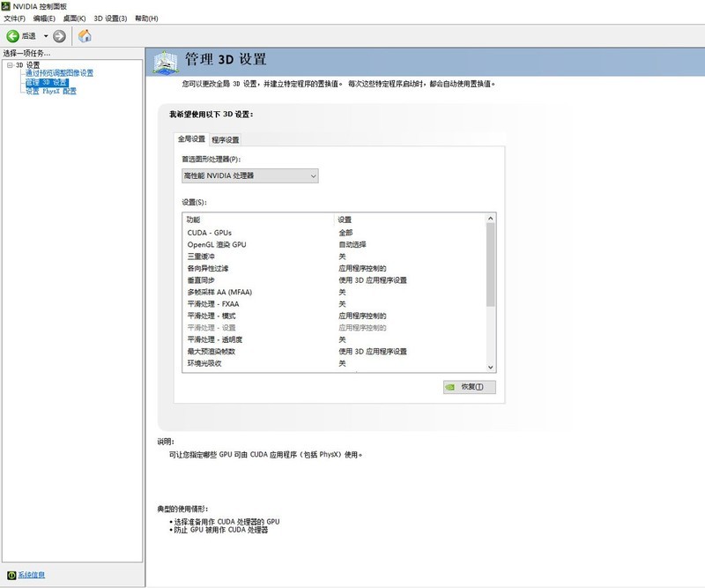Viewport: 705px width, 588px height.
Task: Click the NVIDIA eye icon in title bar
Action: tap(7, 6)
